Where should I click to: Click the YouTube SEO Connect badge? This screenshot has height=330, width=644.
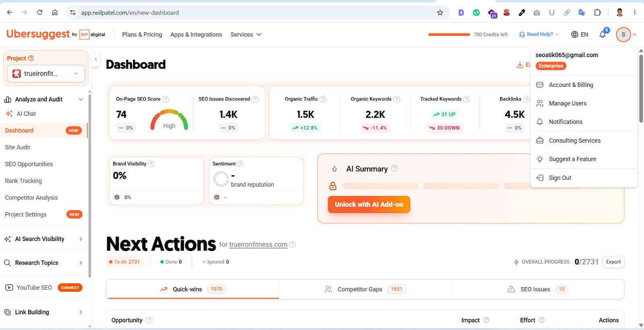click(70, 288)
